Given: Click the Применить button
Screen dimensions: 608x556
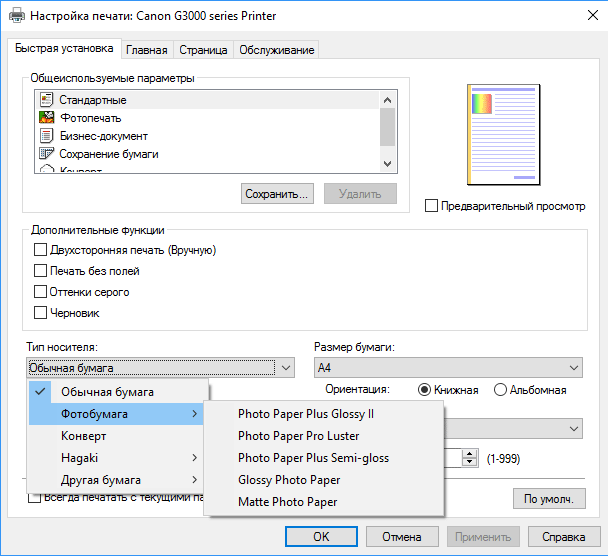Looking at the screenshot, I should point(483,537).
